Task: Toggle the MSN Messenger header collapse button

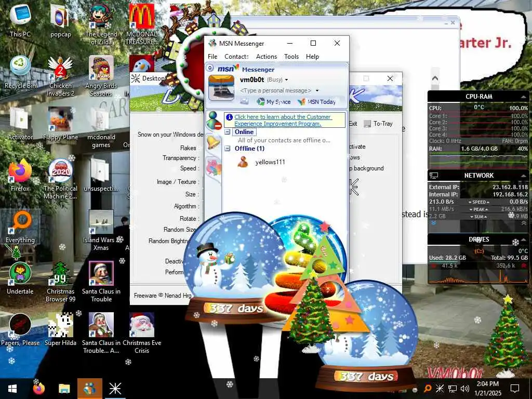Action: [x=210, y=68]
